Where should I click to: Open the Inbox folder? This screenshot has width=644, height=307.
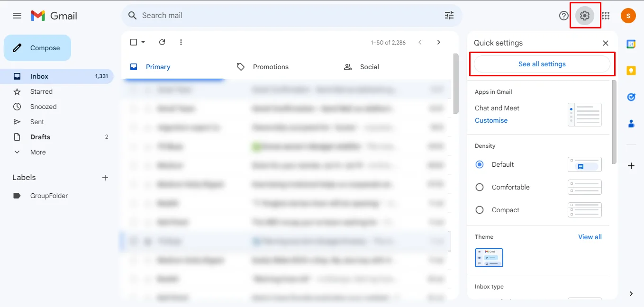pos(57,76)
